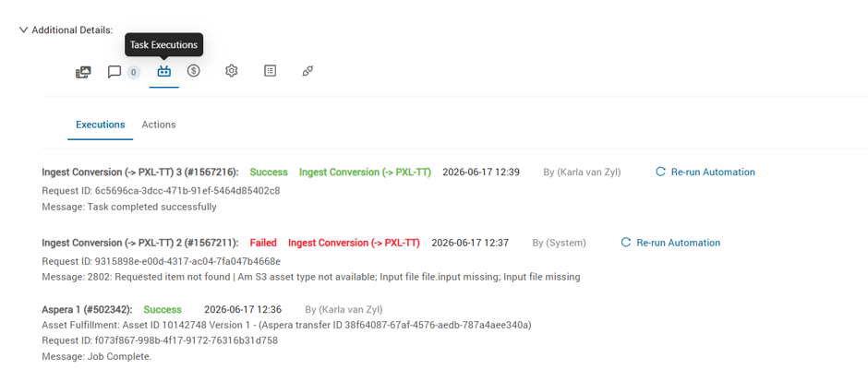The width and height of the screenshot is (868, 381).
Task: Click the refresh icon beside first Re-run Automation
Action: pyautogui.click(x=660, y=172)
